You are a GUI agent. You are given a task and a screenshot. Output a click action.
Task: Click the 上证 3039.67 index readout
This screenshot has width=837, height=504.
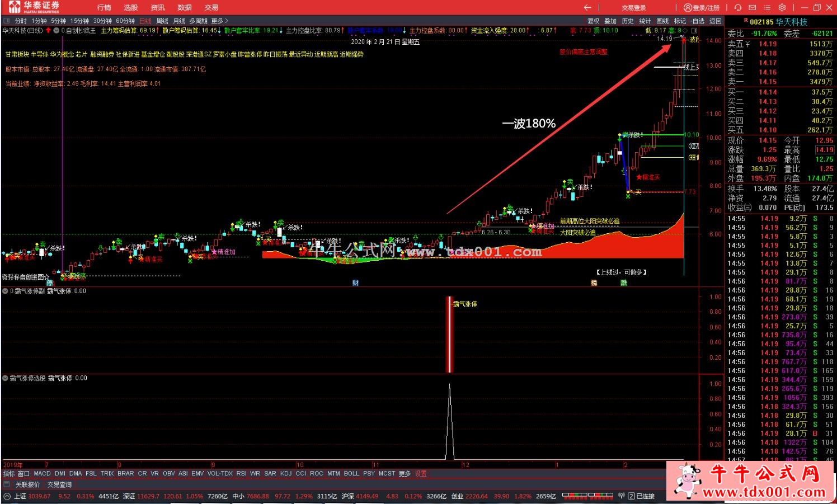pyautogui.click(x=32, y=496)
